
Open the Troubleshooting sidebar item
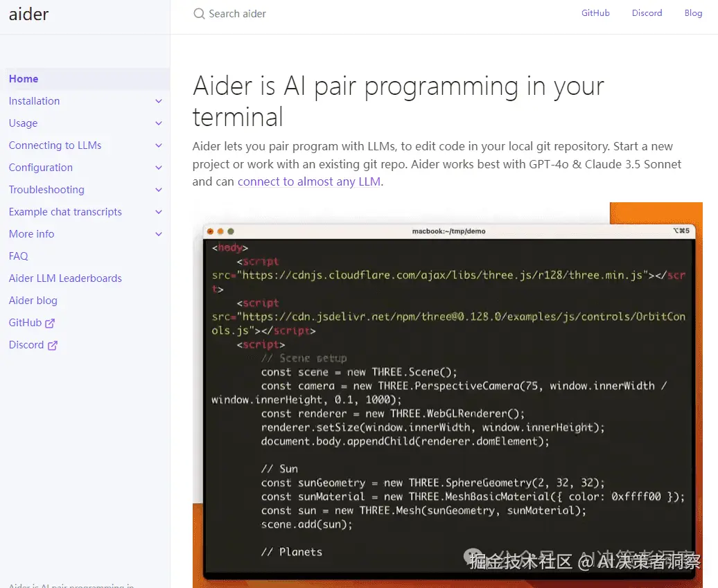tap(46, 190)
